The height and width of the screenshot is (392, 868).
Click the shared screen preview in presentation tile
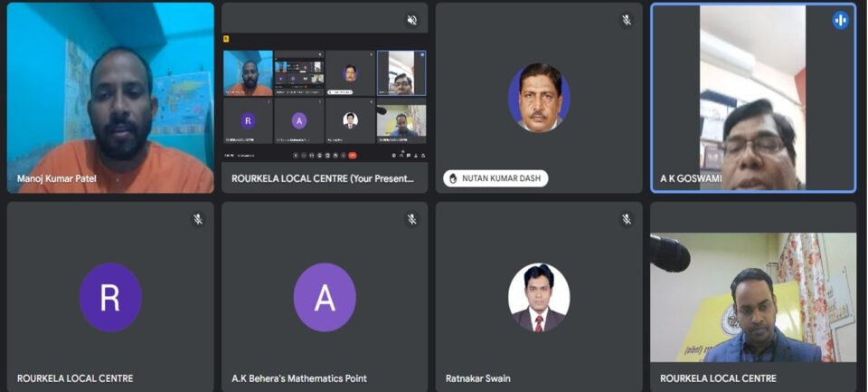tap(325, 98)
